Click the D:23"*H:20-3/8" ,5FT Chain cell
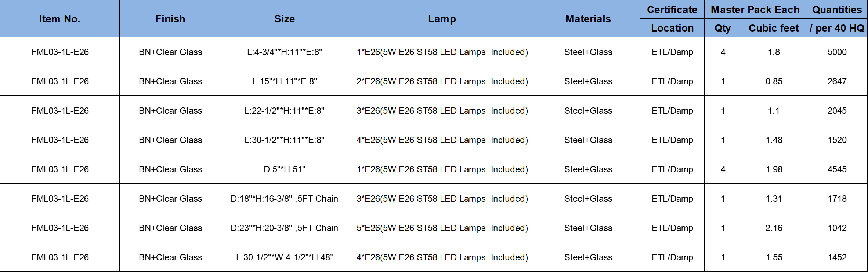The height and width of the screenshot is (272, 868). [285, 228]
